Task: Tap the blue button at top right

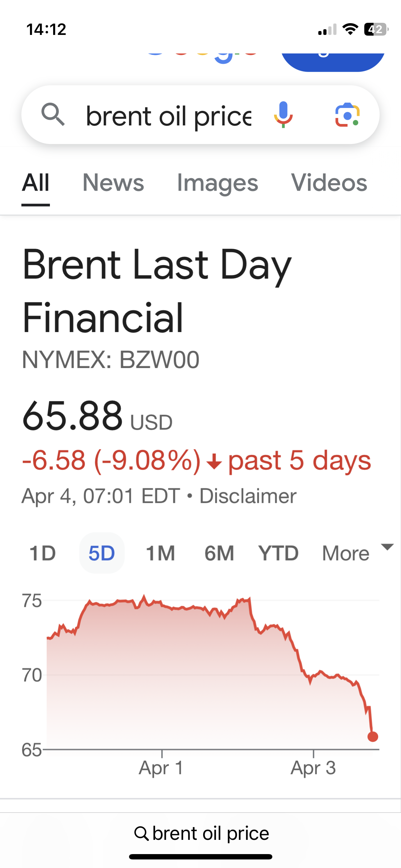Action: point(333,61)
